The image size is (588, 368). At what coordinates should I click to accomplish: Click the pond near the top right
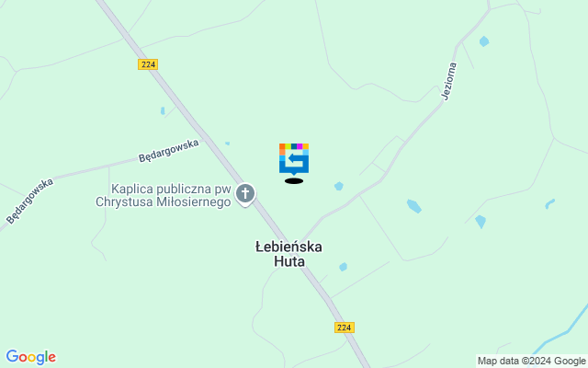pos(484,41)
